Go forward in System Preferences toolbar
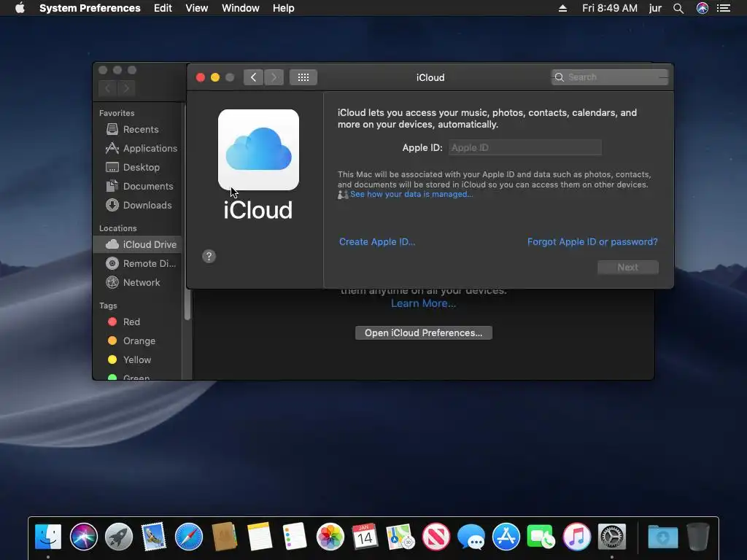This screenshot has width=747, height=560. pyautogui.click(x=274, y=77)
